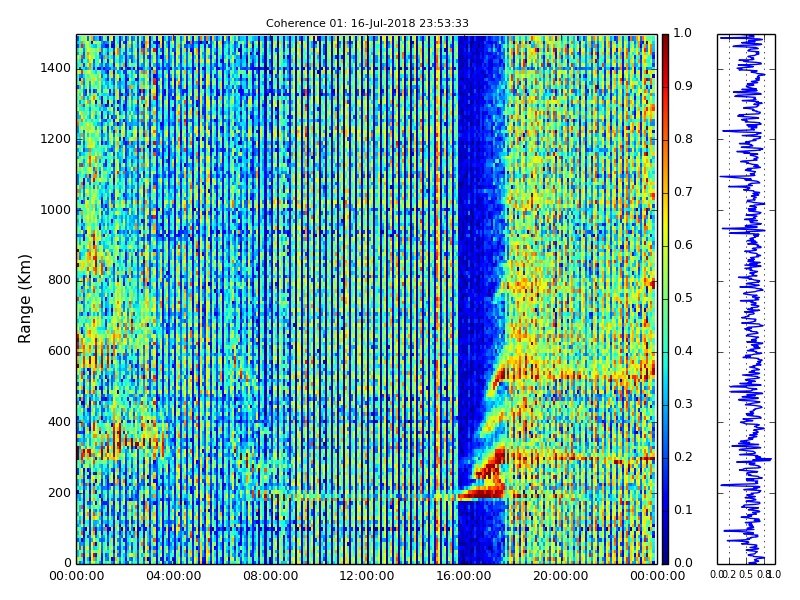This screenshot has width=800, height=600.
Task: Click the 'Range (Km)' y-axis label
Action: coord(24,299)
